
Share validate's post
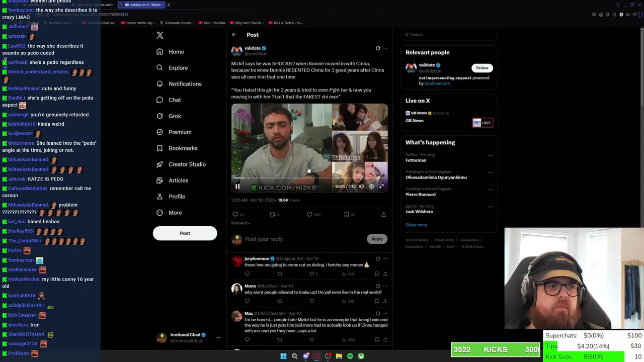click(x=383, y=215)
